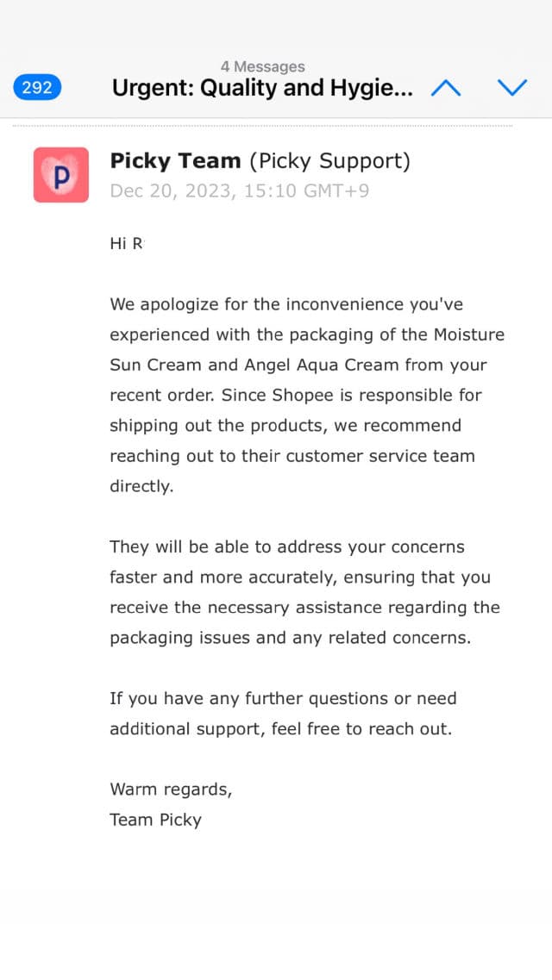The height and width of the screenshot is (980, 552).
Task: Tap the (Picky Support) sender label
Action: (x=329, y=161)
